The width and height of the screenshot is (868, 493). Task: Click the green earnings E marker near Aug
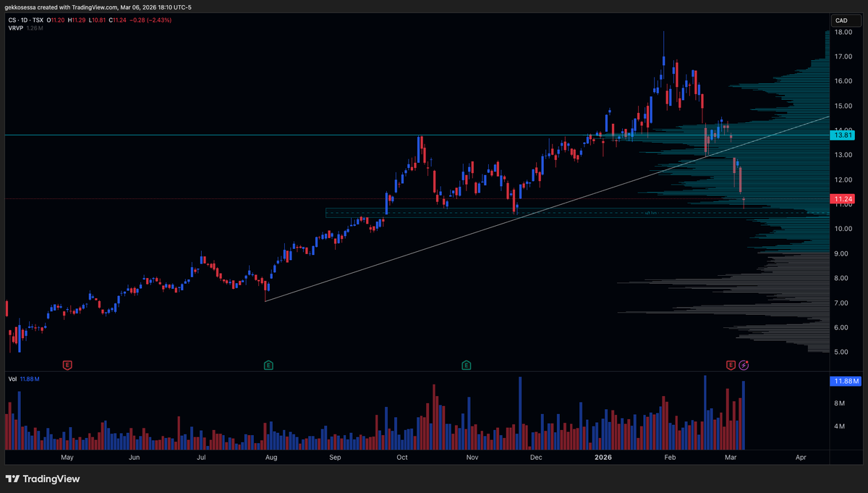[268, 365]
